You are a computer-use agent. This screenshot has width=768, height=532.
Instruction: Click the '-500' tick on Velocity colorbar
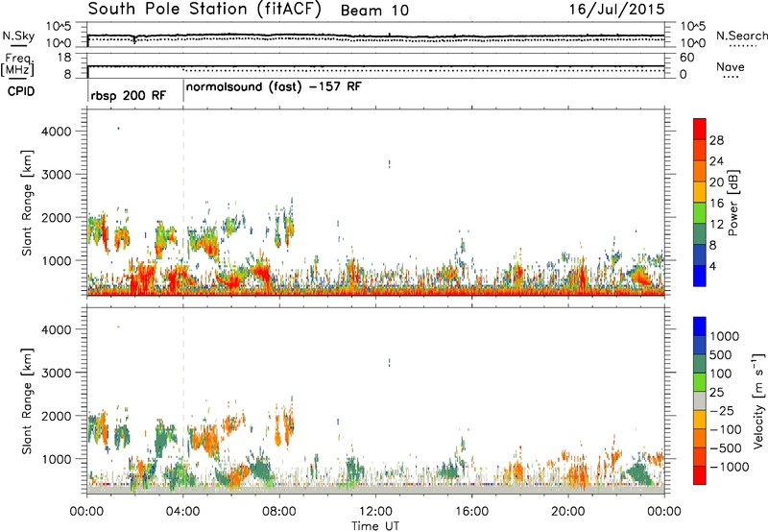point(726,447)
